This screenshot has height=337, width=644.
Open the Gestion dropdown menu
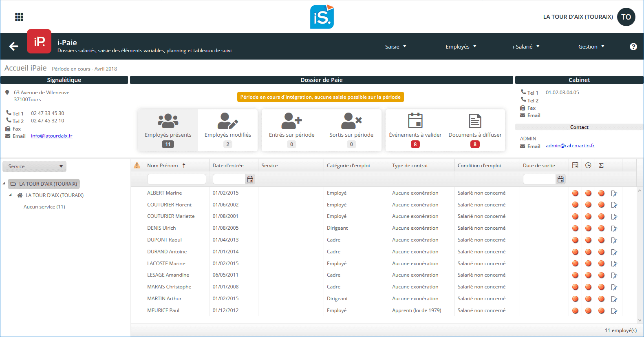[x=591, y=47]
